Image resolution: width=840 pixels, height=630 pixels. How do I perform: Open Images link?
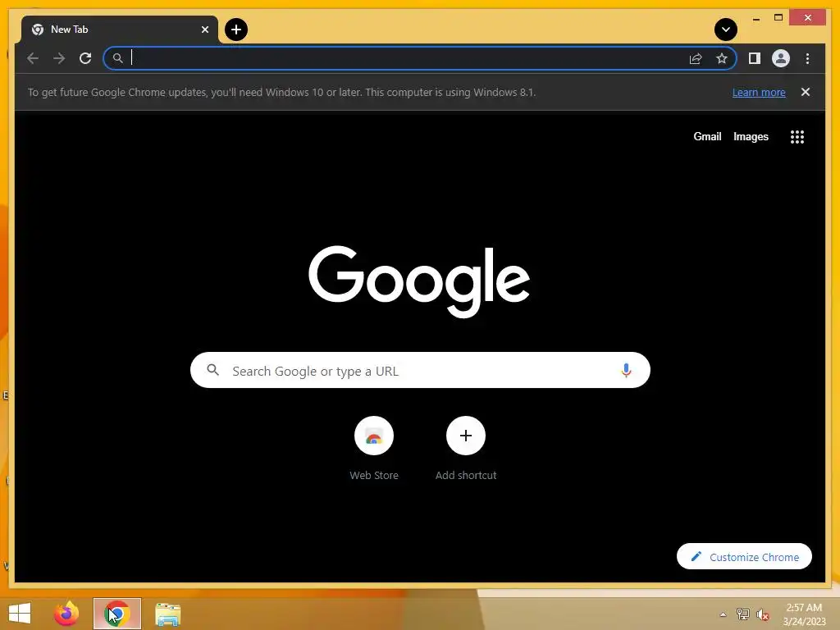[x=751, y=137]
